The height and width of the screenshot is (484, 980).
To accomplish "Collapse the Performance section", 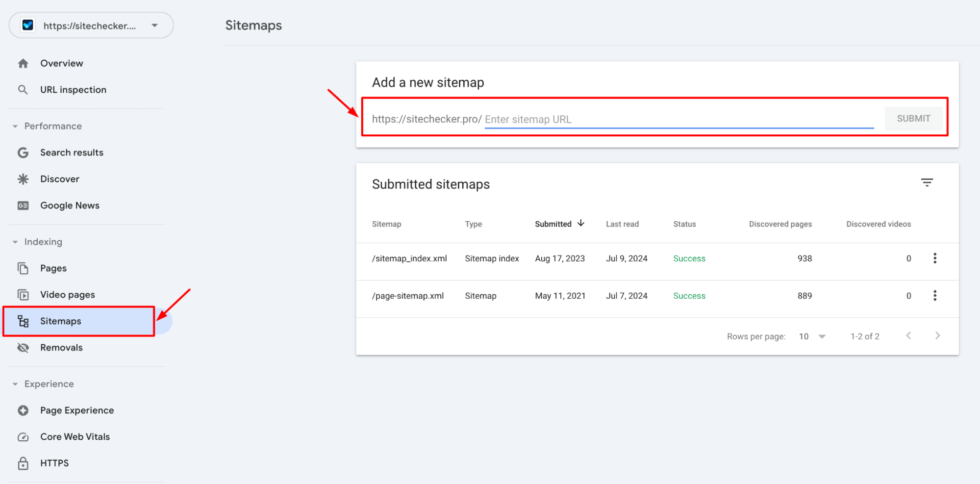I will [15, 127].
